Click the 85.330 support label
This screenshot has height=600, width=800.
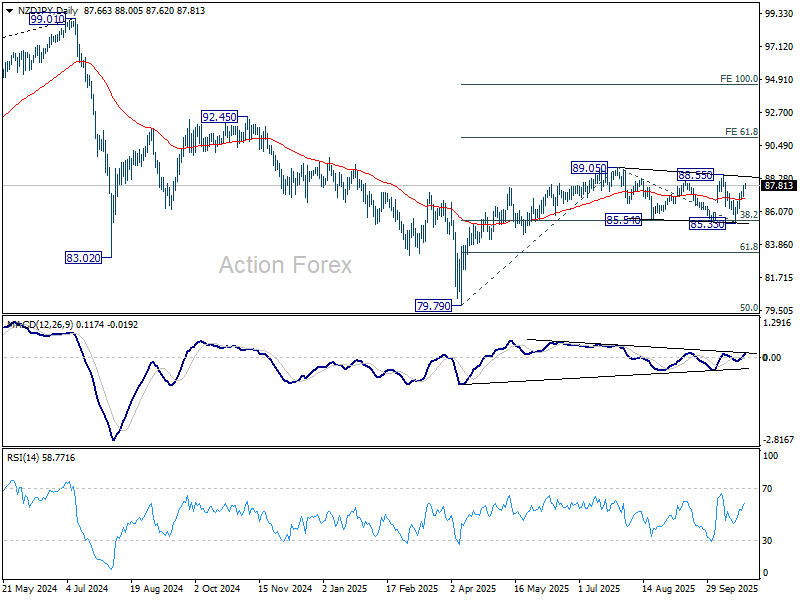[707, 224]
